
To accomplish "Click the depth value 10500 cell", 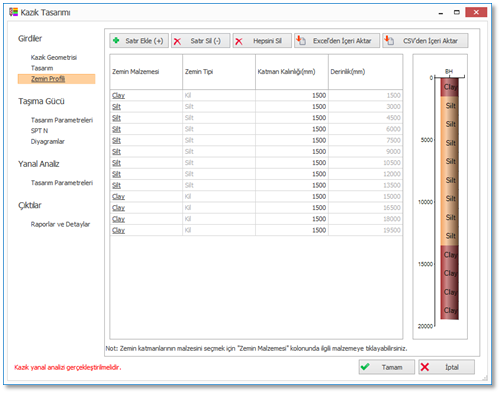I will [366, 163].
